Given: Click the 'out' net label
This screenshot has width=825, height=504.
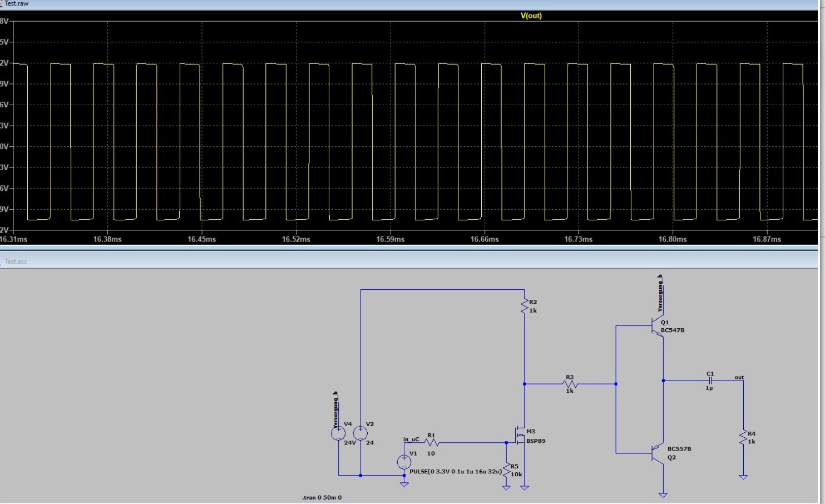Looking at the screenshot, I should 739,377.
